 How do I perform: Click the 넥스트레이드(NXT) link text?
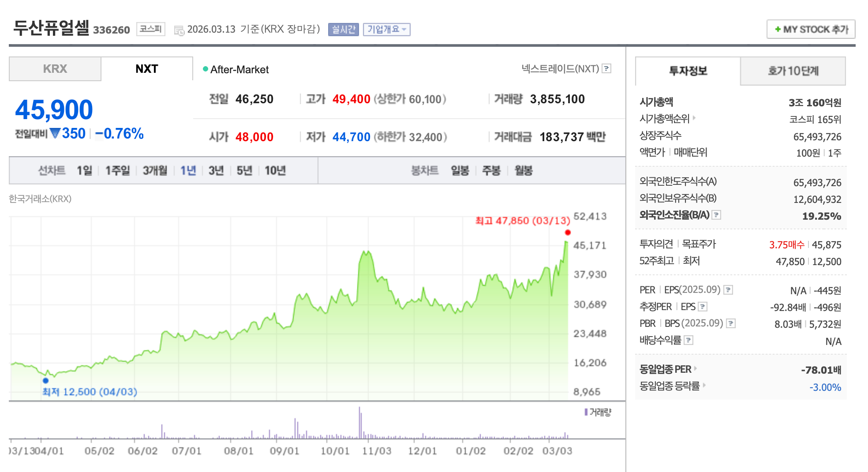click(x=560, y=68)
